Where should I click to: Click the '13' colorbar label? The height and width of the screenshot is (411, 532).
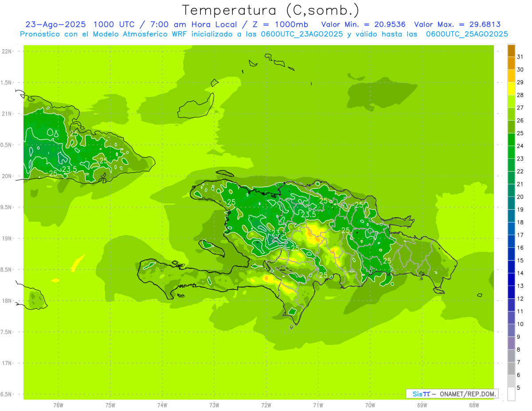[520, 286]
